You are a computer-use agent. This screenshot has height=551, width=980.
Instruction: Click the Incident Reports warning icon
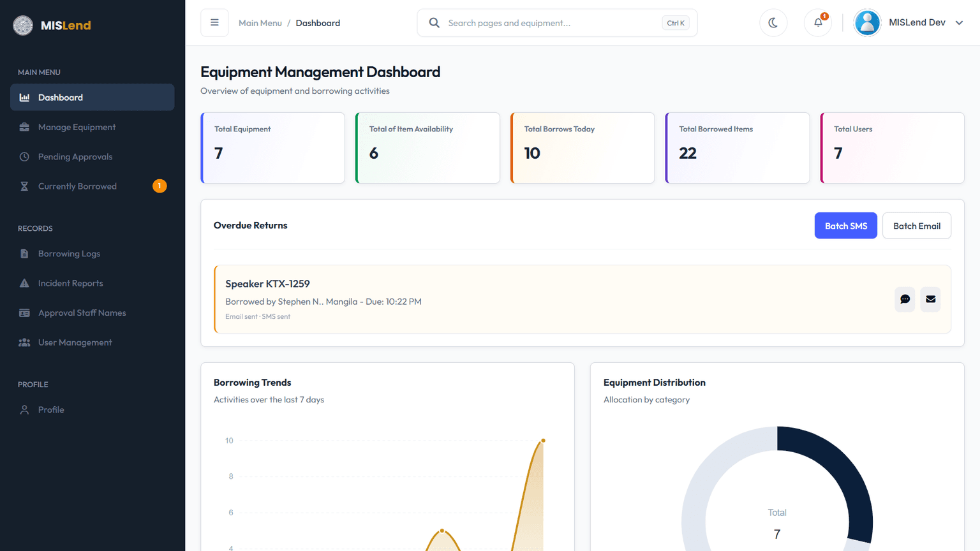pyautogui.click(x=24, y=283)
